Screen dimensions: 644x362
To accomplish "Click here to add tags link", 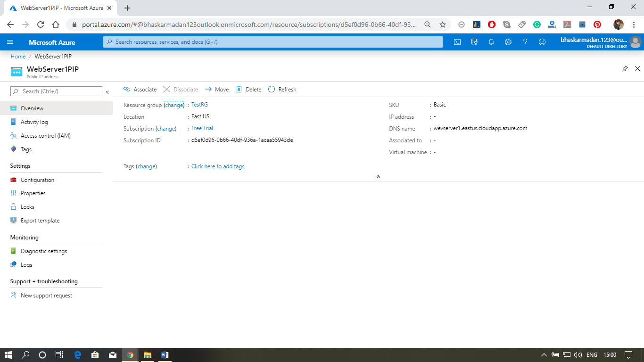I will pos(218,166).
